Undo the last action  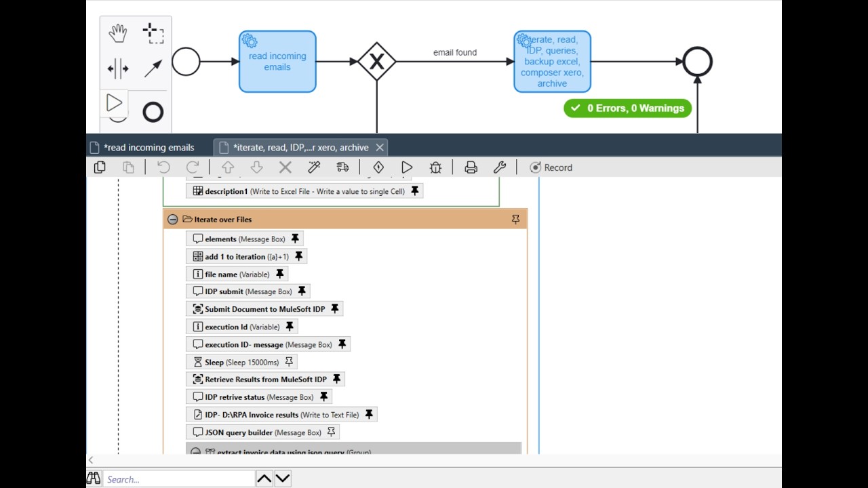tap(163, 167)
